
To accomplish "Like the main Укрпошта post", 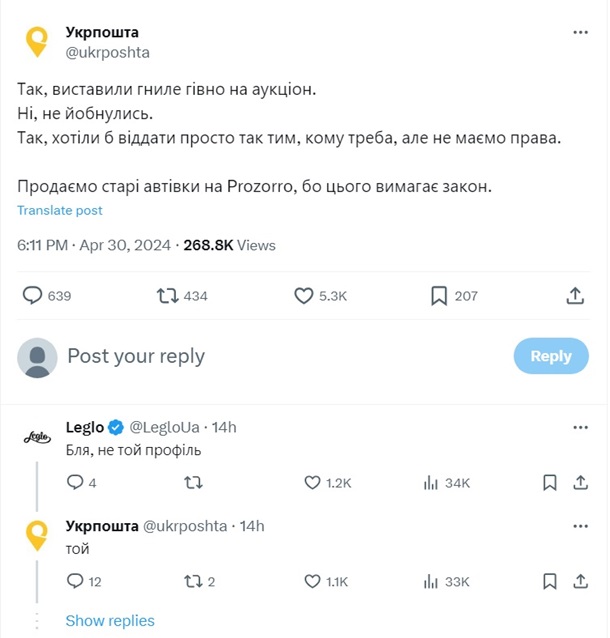I will (306, 295).
